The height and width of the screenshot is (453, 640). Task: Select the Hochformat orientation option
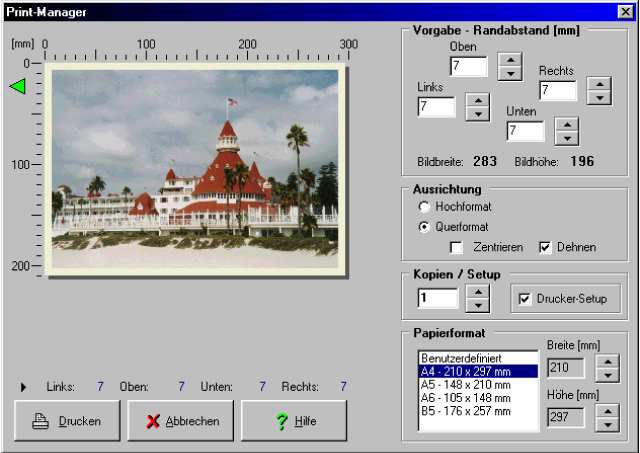(x=425, y=207)
